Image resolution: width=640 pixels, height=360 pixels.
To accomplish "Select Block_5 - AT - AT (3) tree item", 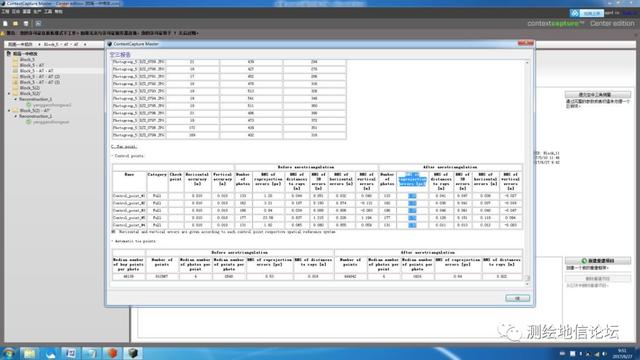I will pyautogui.click(x=40, y=82).
